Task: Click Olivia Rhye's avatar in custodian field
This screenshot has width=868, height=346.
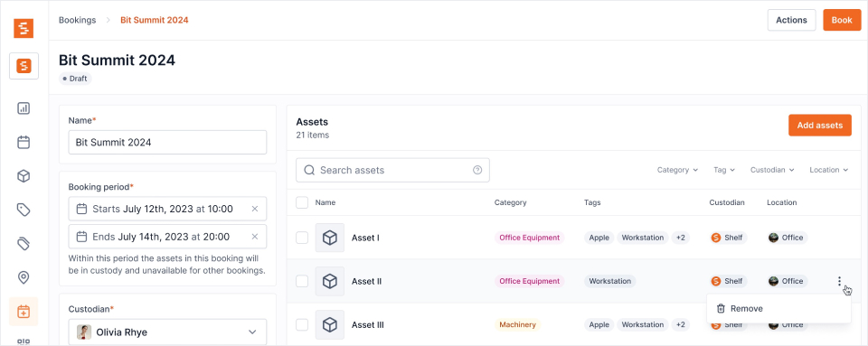Action: pyautogui.click(x=84, y=332)
